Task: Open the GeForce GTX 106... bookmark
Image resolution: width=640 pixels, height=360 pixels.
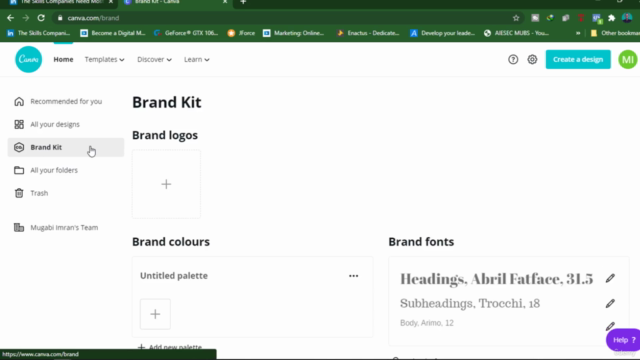Action: [x=186, y=33]
